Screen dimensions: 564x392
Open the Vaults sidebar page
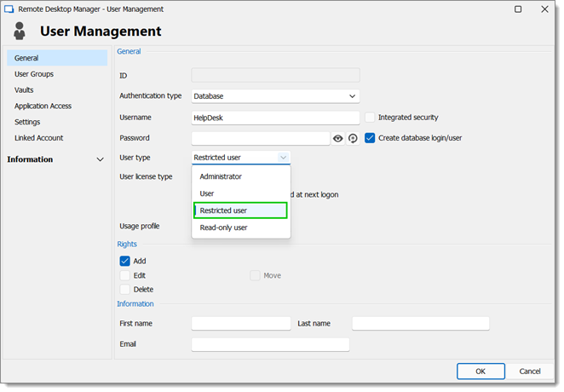click(x=57, y=90)
